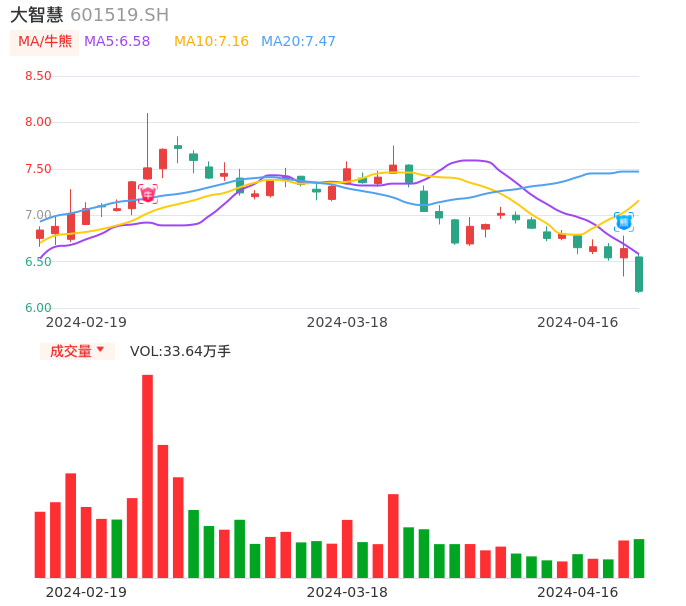The height and width of the screenshot is (606, 686).
Task: Click the last green volume bar
Action: tap(639, 558)
